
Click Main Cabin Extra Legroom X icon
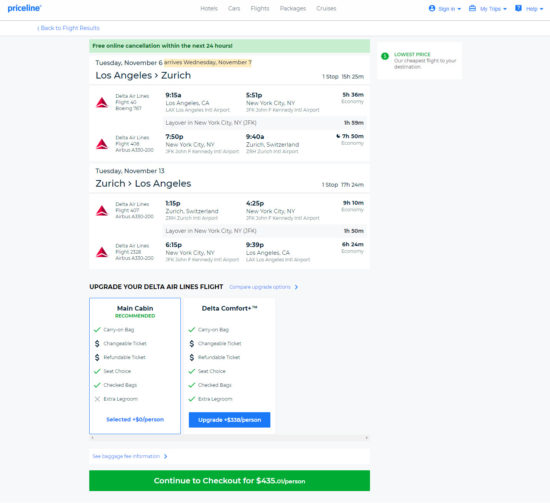[x=97, y=399]
